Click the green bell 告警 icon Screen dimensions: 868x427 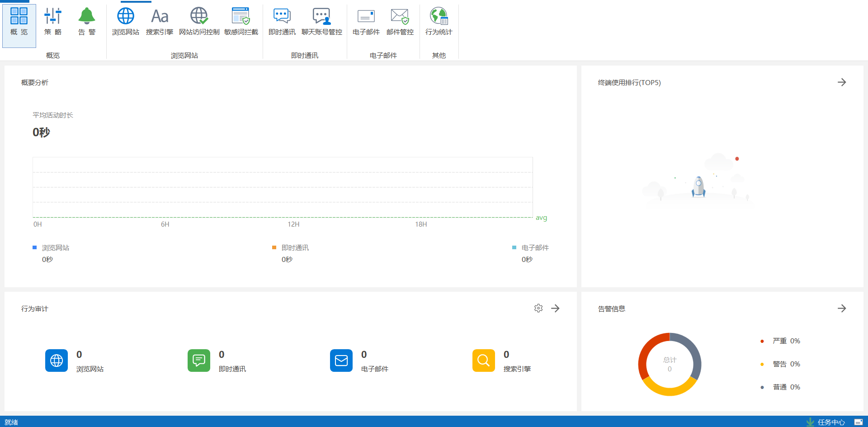point(87,22)
